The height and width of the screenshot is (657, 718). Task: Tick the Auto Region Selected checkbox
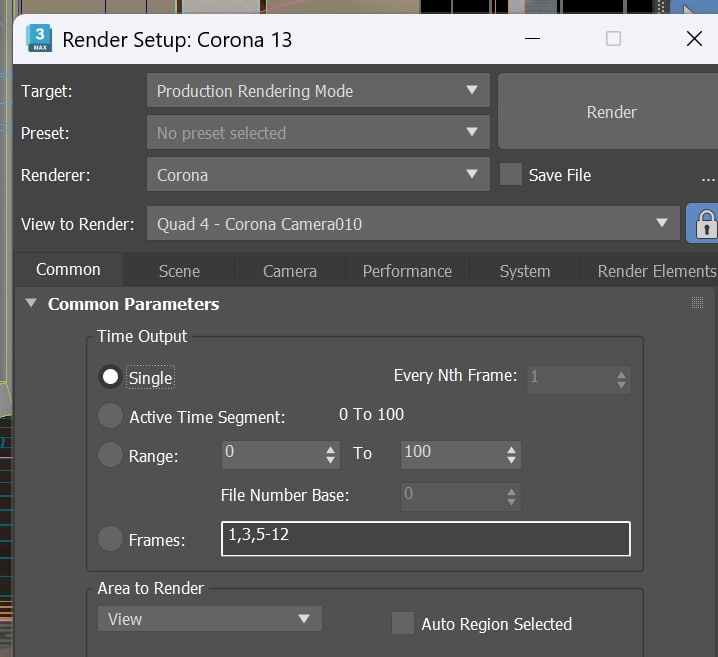tap(403, 623)
